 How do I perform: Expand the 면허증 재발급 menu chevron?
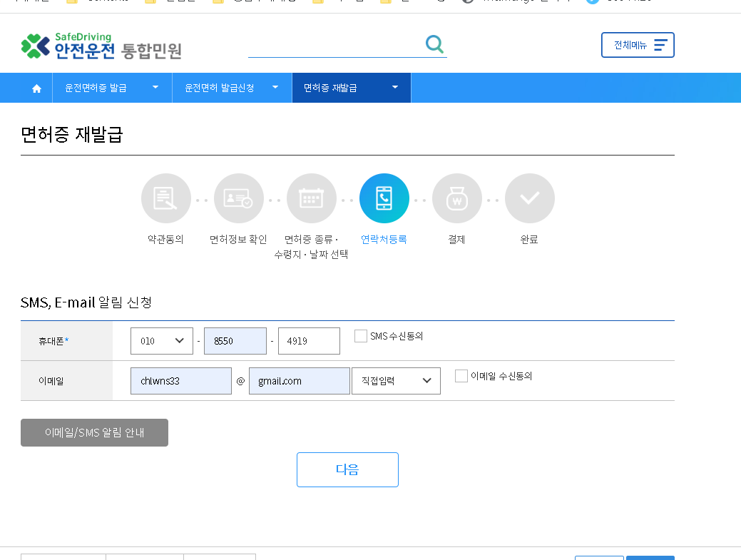click(x=394, y=87)
